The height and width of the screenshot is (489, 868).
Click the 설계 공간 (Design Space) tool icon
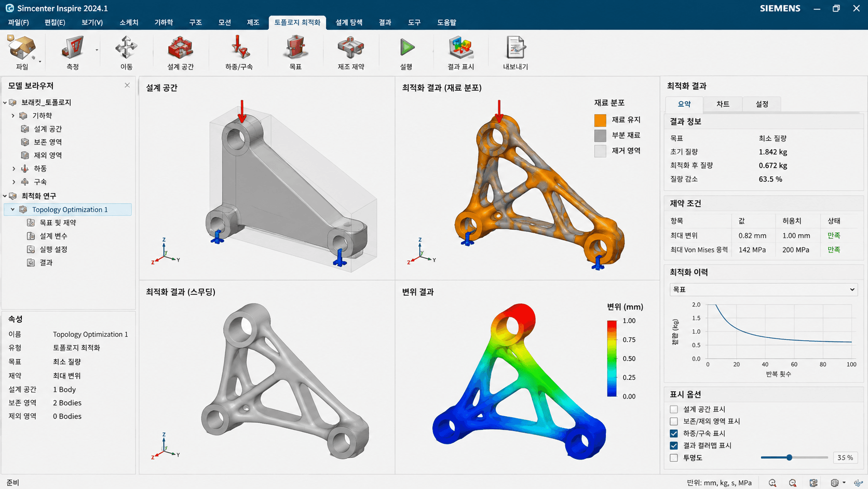(x=180, y=48)
